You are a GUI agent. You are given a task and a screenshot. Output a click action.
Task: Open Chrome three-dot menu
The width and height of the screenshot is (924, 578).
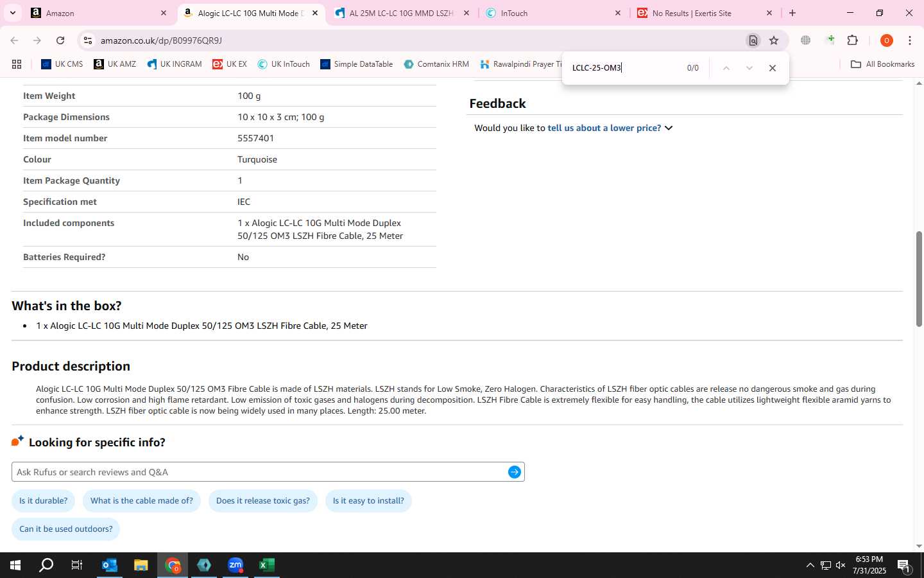910,40
